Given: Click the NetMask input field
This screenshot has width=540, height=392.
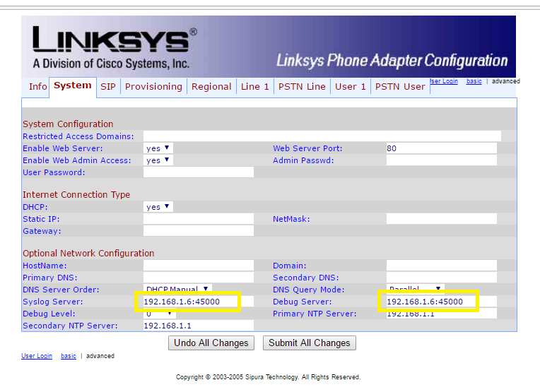Looking at the screenshot, I should 441,218.
